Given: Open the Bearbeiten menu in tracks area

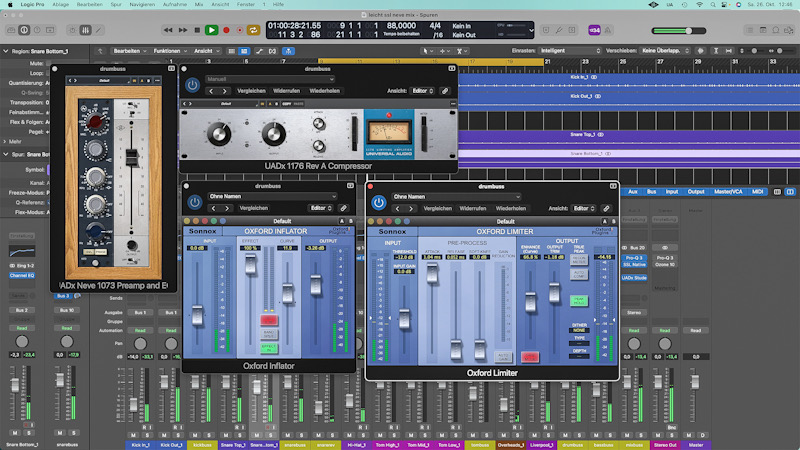Looking at the screenshot, I should (130, 51).
